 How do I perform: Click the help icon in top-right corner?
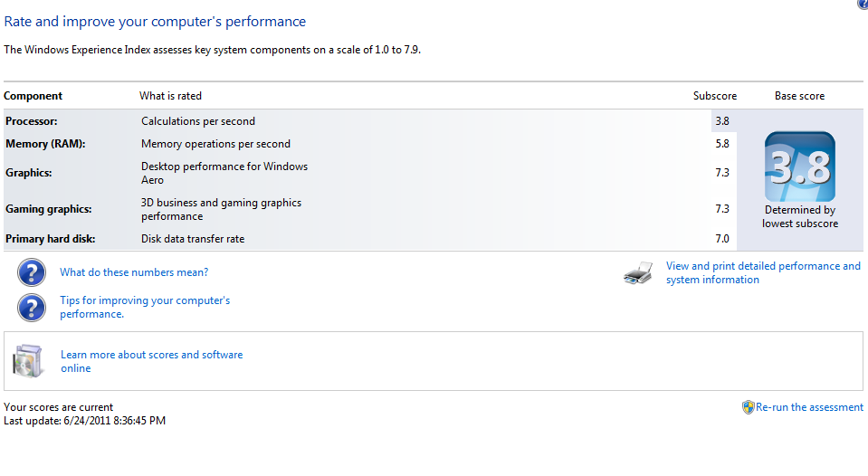862,5
